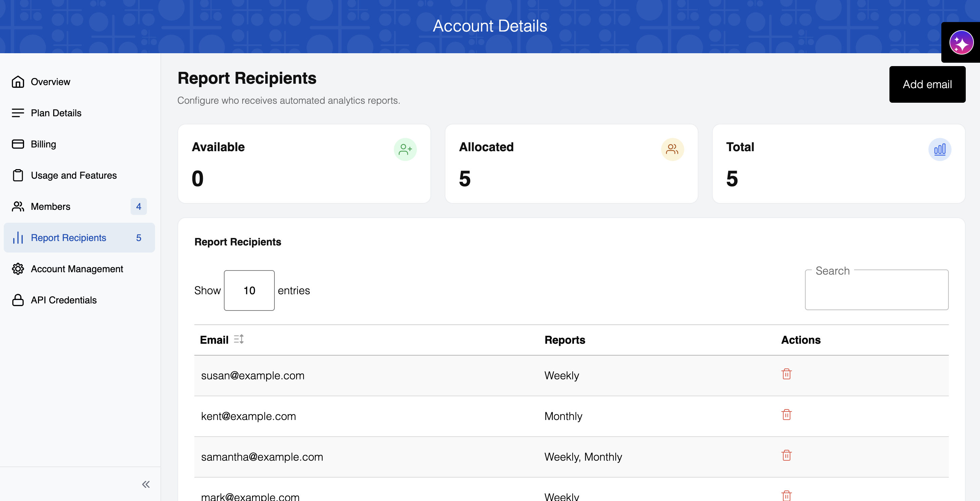Click the Members people icon
The width and height of the screenshot is (980, 501).
click(x=18, y=206)
